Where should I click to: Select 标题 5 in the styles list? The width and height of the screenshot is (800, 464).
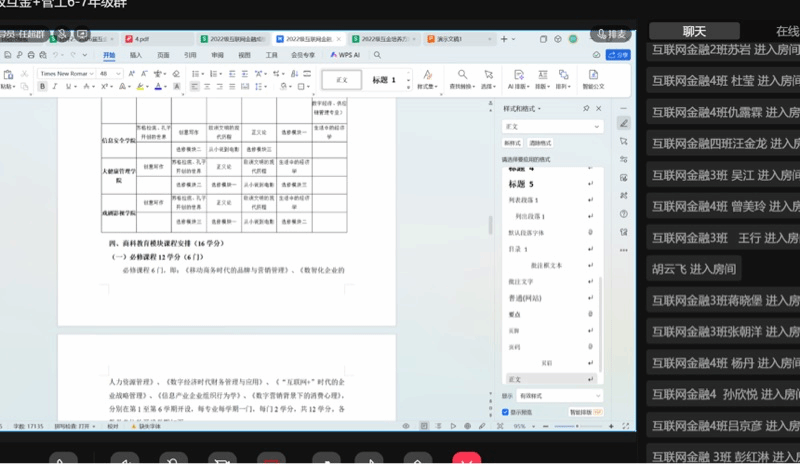(x=521, y=185)
